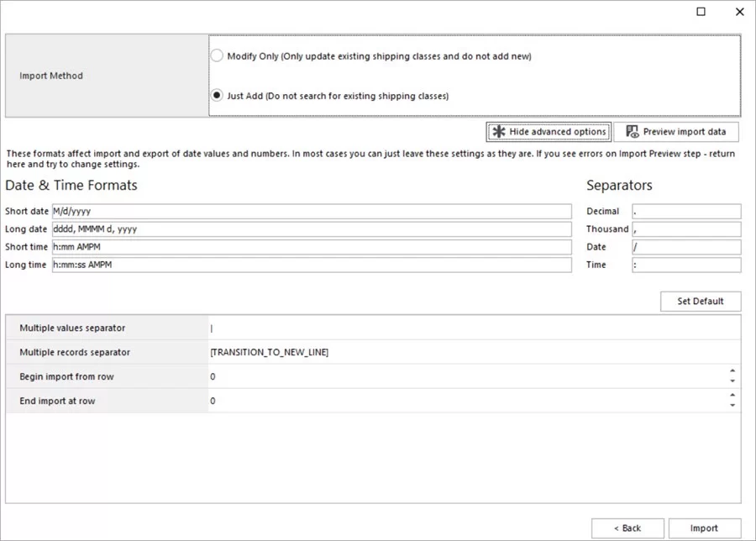Select the Modify Only radio button
756x541 pixels.
tap(218, 55)
